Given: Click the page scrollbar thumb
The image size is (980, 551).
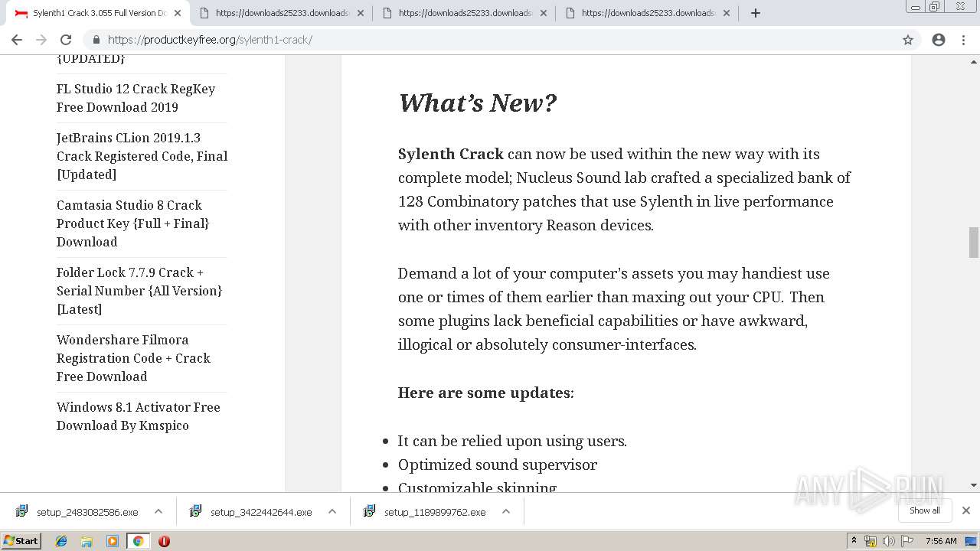Looking at the screenshot, I should point(974,243).
